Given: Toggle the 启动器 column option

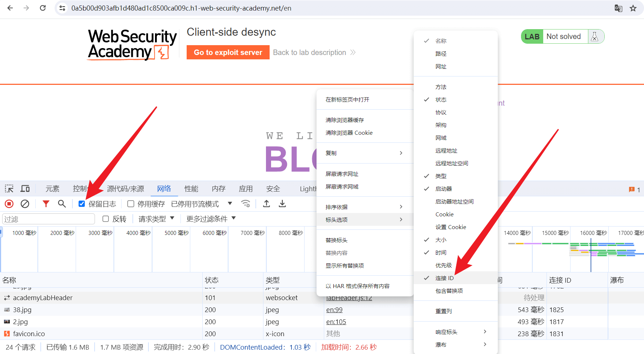Looking at the screenshot, I should pos(456,189).
